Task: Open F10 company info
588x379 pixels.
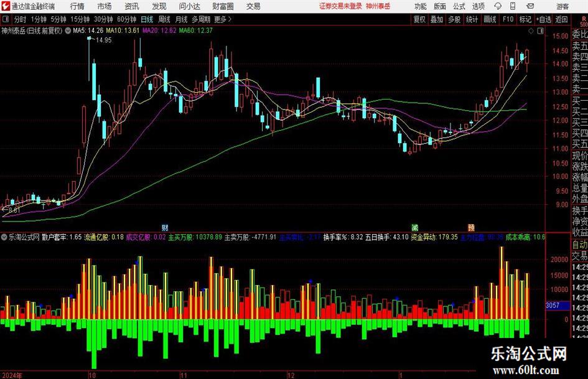Action: [x=508, y=19]
